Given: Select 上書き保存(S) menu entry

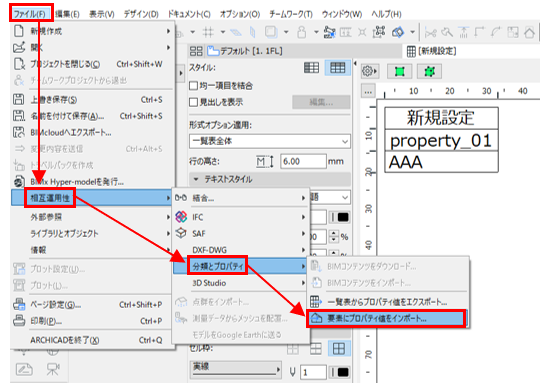Looking at the screenshot, I should tap(93, 100).
